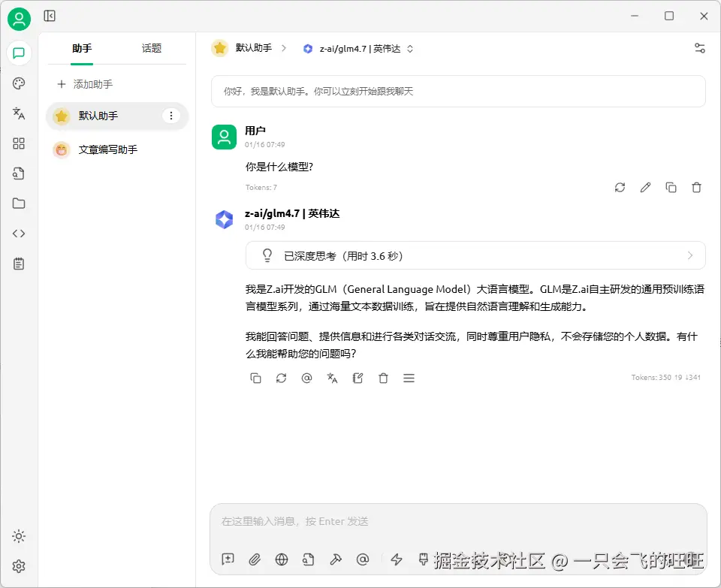Open more options menu below assistant reply
The image size is (721, 588).
(x=409, y=378)
